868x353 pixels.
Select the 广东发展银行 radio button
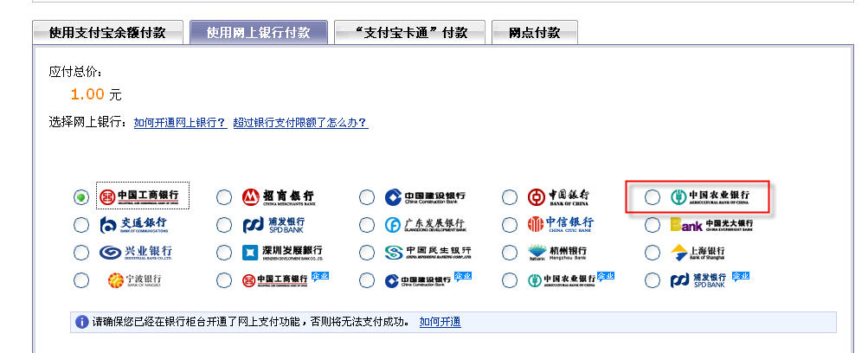tap(367, 225)
